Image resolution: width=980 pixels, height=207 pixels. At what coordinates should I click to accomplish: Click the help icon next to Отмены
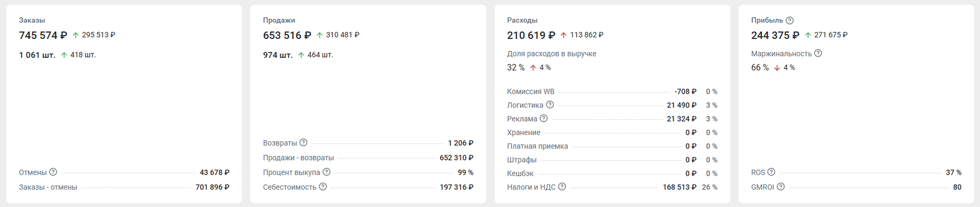point(53,172)
